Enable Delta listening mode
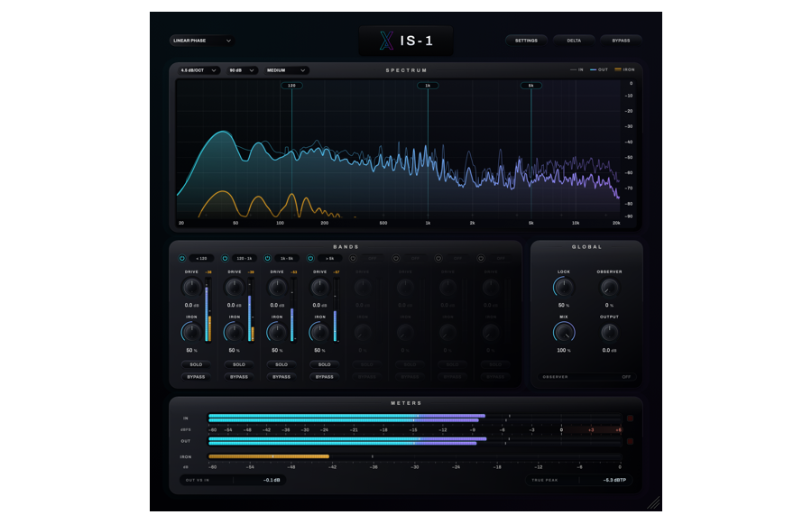812x524 pixels. point(574,41)
